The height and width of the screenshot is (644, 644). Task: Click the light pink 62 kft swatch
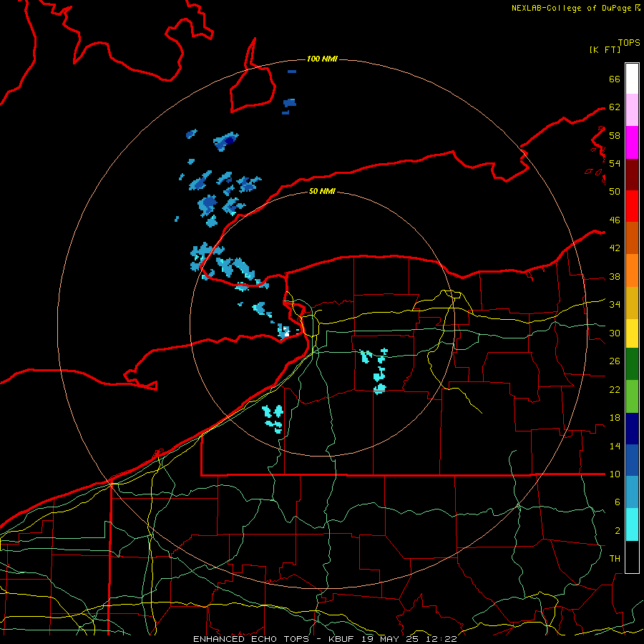tap(632, 110)
